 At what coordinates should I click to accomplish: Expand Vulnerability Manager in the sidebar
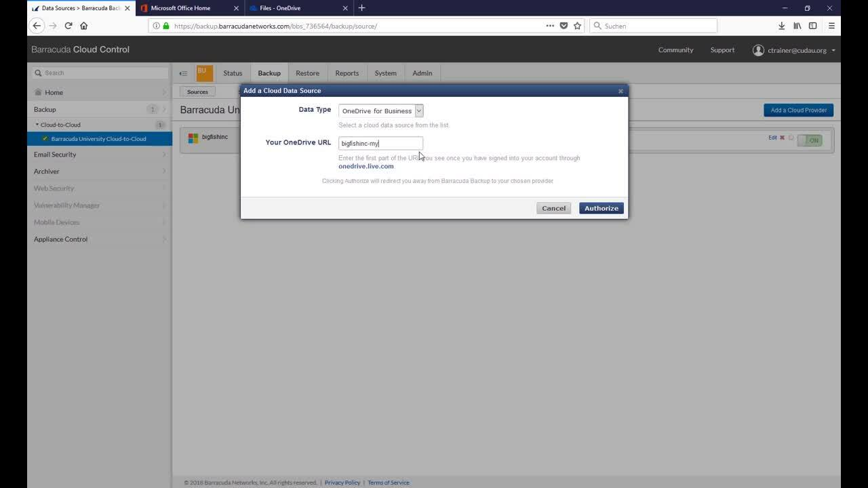[x=100, y=205]
